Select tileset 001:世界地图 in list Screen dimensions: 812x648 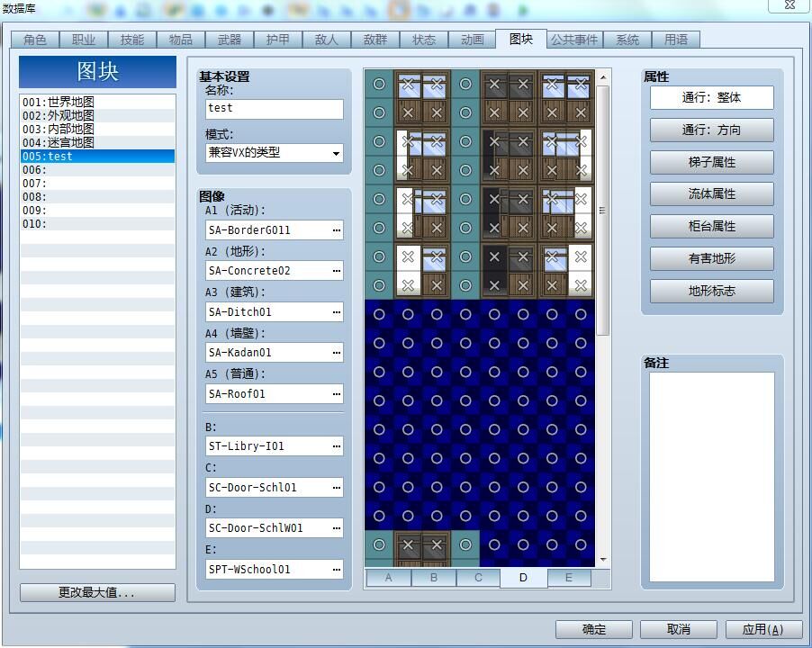tap(97, 102)
